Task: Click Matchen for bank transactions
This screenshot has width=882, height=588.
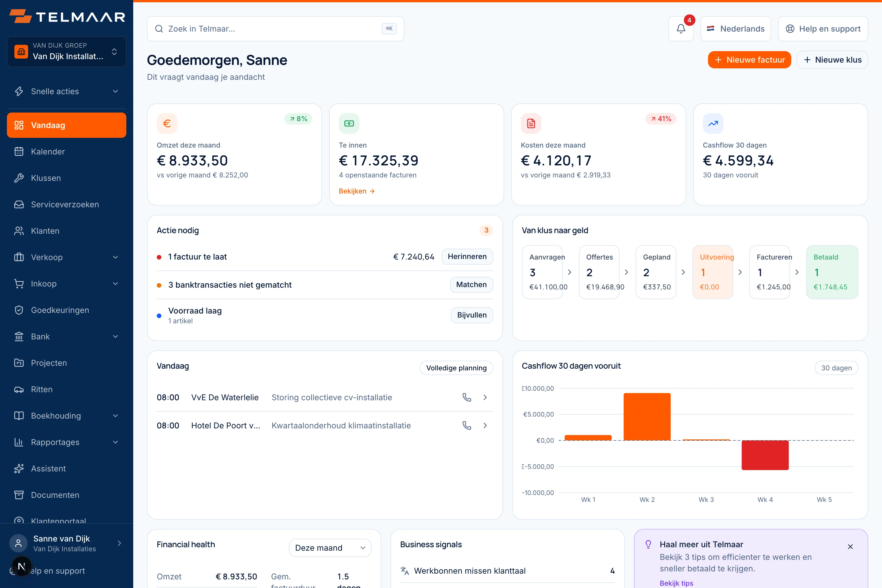Action: pos(471,285)
